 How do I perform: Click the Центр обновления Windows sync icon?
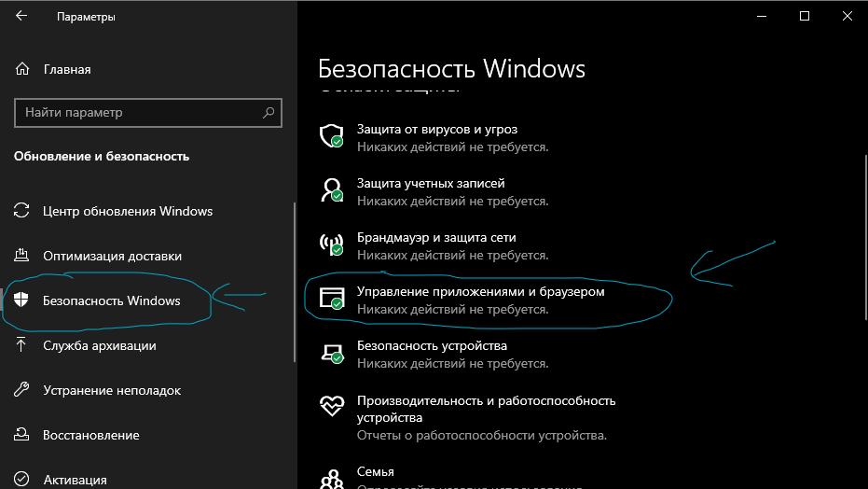(x=21, y=211)
